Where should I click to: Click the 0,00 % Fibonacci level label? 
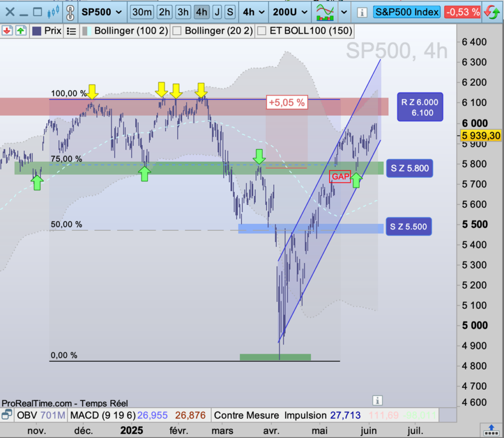(x=64, y=355)
